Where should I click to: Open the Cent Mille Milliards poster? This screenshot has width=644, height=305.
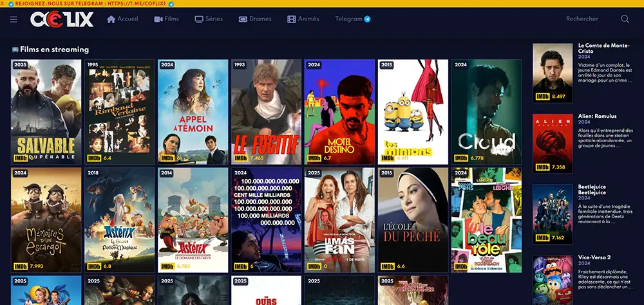point(266,220)
